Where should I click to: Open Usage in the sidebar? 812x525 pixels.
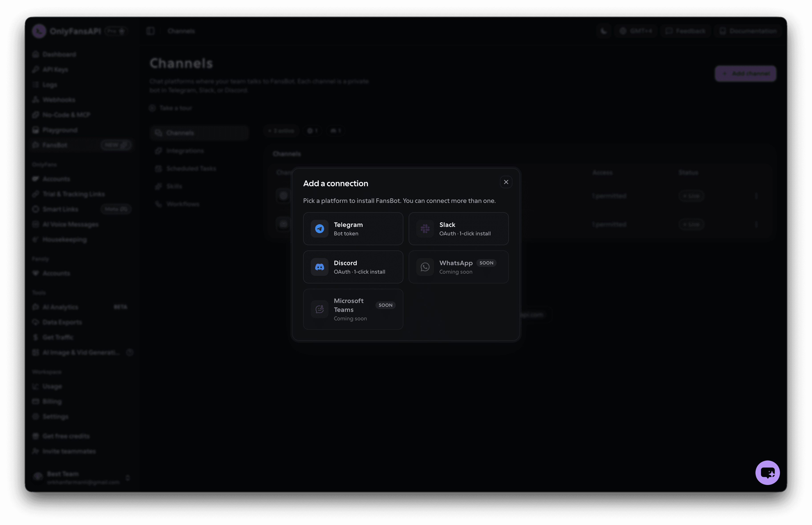click(x=82, y=386)
